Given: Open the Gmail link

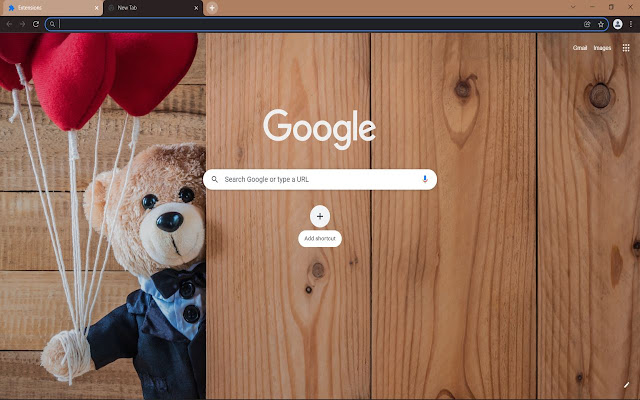Looking at the screenshot, I should coord(580,48).
